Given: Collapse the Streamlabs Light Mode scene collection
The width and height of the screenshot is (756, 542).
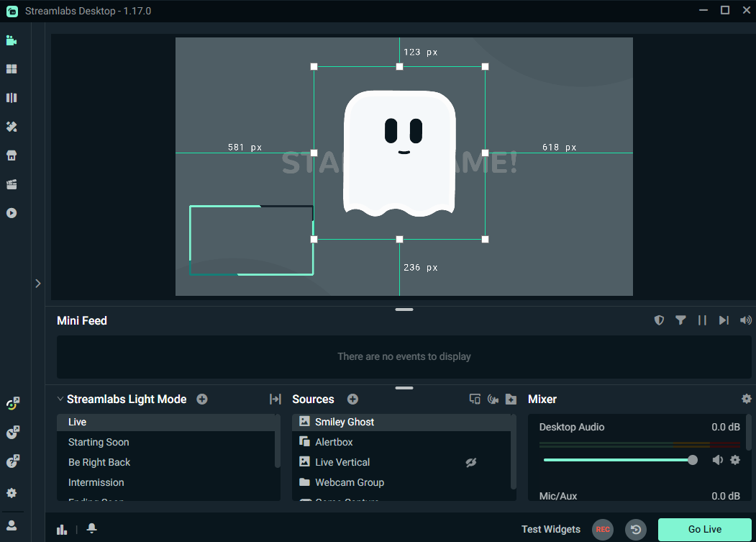Looking at the screenshot, I should (60, 399).
